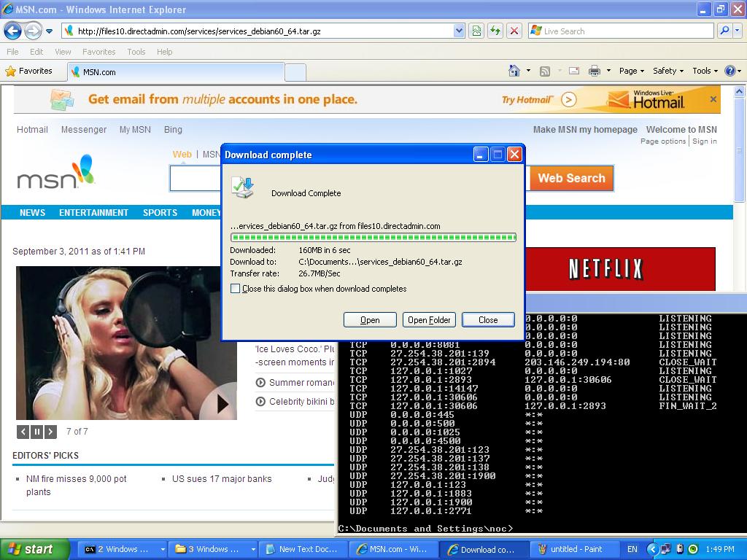Click the Favorites star button
The image size is (747, 560).
pos(28,71)
